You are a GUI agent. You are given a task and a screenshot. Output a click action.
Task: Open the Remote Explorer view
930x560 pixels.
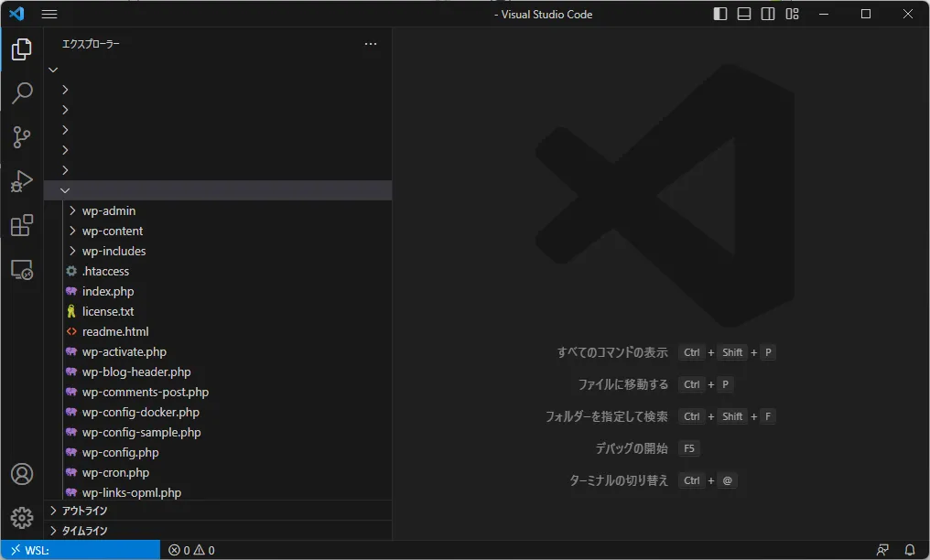(x=22, y=270)
